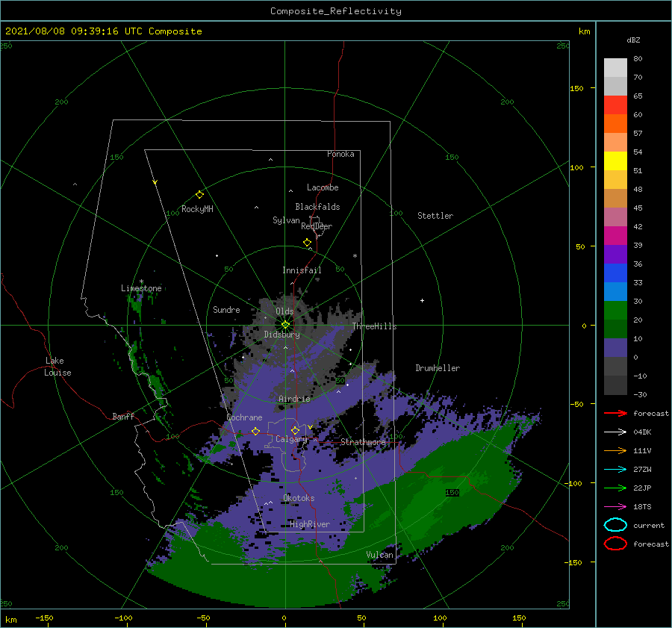Click the Blackfalds label
This screenshot has width=672, height=628.
(x=317, y=207)
